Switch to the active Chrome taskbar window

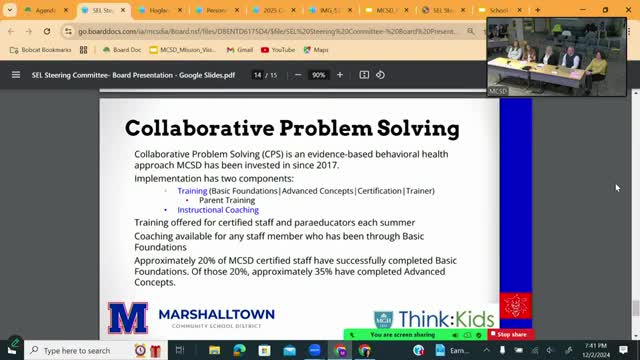tap(340, 351)
